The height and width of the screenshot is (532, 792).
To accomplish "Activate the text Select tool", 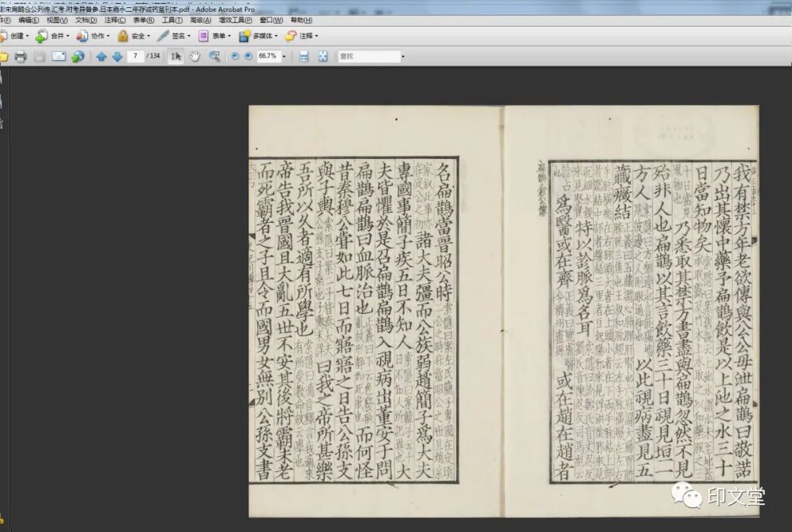I will [175, 56].
